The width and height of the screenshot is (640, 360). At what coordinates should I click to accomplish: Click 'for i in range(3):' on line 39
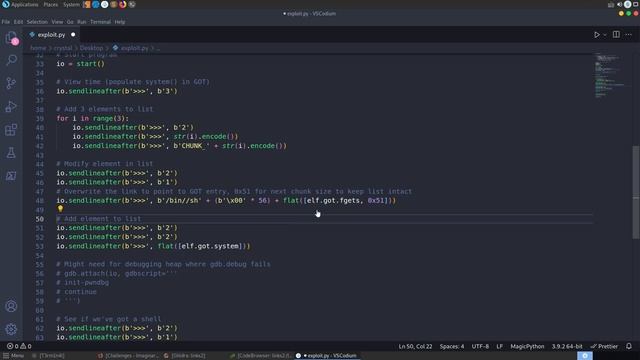point(93,118)
